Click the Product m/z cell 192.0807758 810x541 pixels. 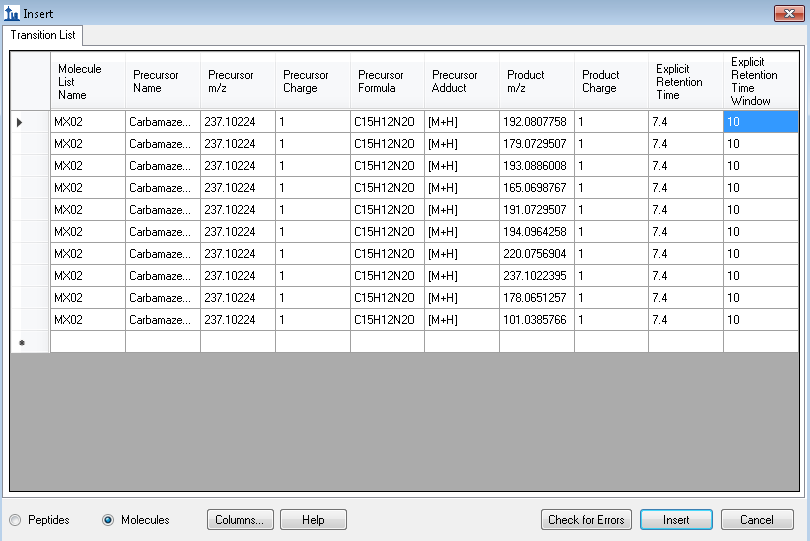point(536,122)
